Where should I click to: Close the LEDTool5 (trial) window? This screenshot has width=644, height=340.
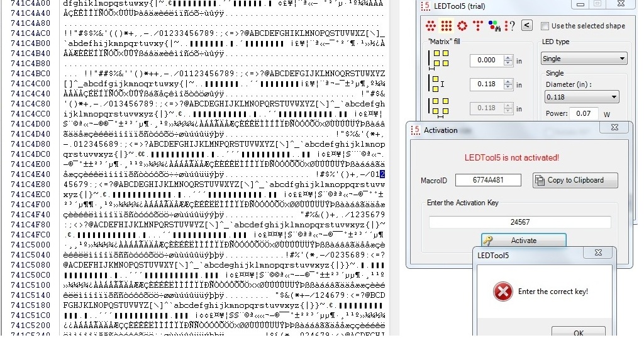[x=621, y=4]
